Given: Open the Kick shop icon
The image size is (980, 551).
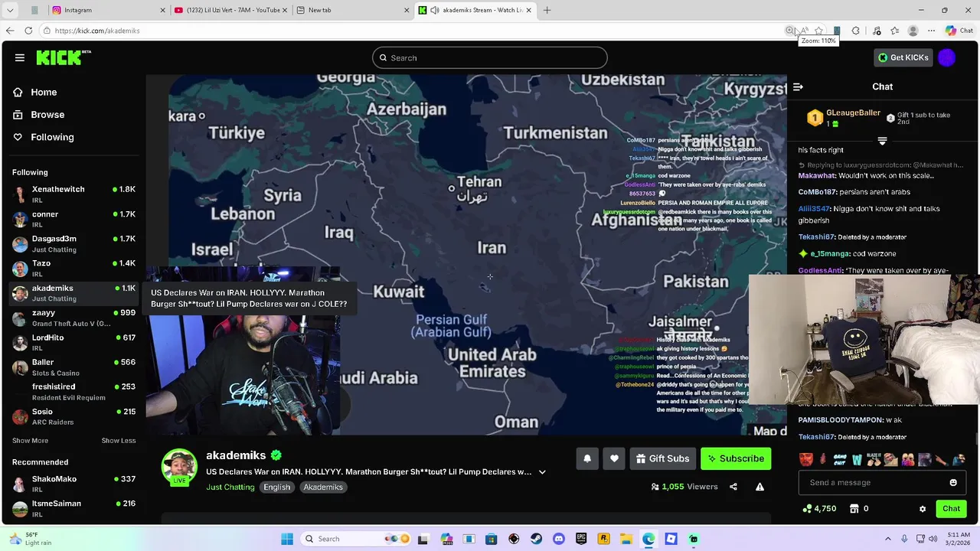Looking at the screenshot, I should click(854, 508).
